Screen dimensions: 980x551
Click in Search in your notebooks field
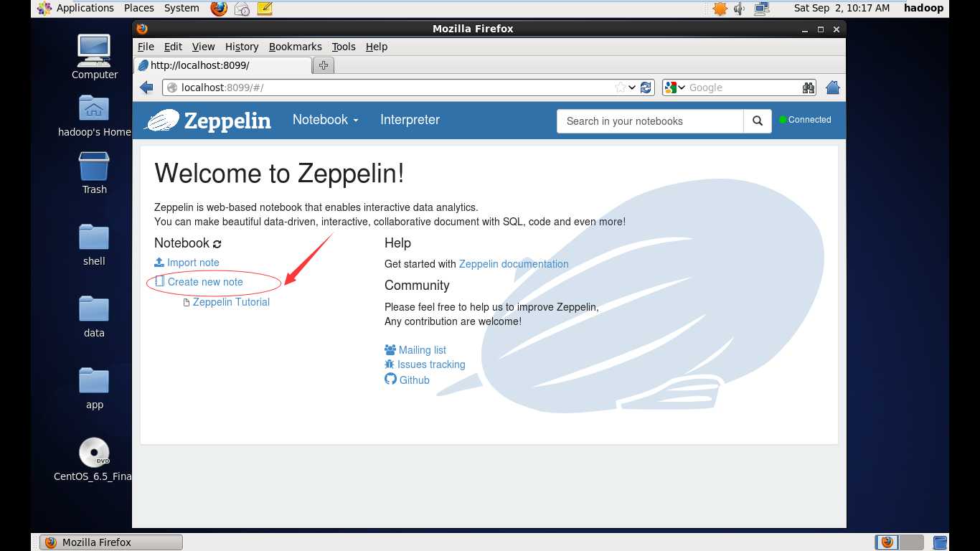point(650,121)
